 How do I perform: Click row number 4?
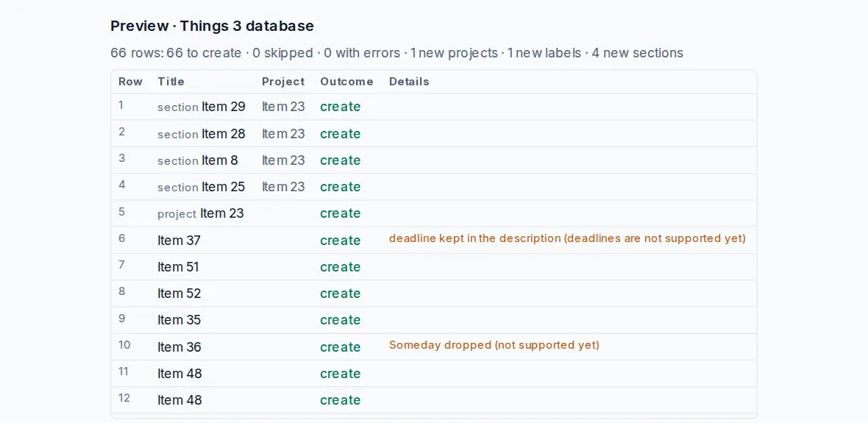click(x=122, y=185)
